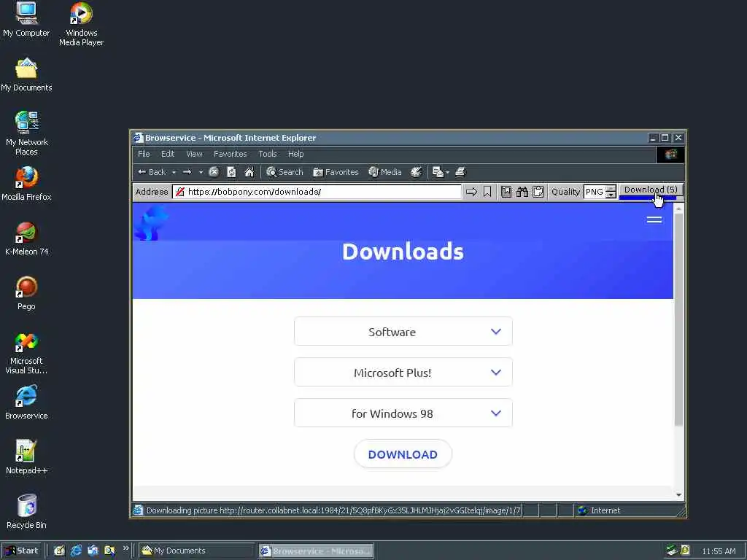
Task: Select Mozilla Firefox desktop shortcut
Action: click(x=26, y=184)
